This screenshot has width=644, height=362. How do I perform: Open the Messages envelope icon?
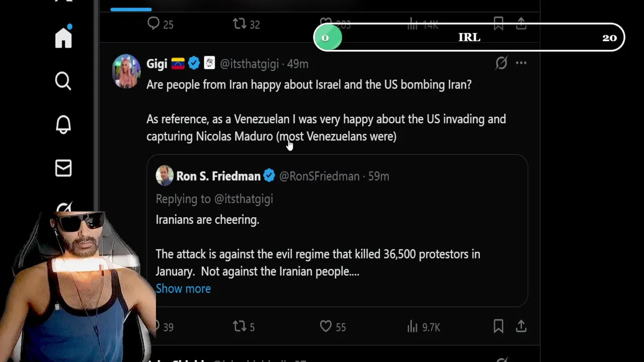pos(63,168)
